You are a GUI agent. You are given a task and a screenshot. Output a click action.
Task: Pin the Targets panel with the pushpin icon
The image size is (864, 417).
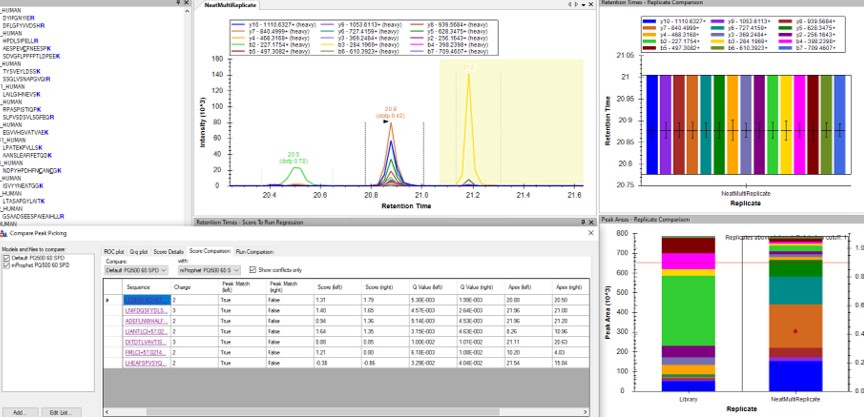[x=179, y=3]
